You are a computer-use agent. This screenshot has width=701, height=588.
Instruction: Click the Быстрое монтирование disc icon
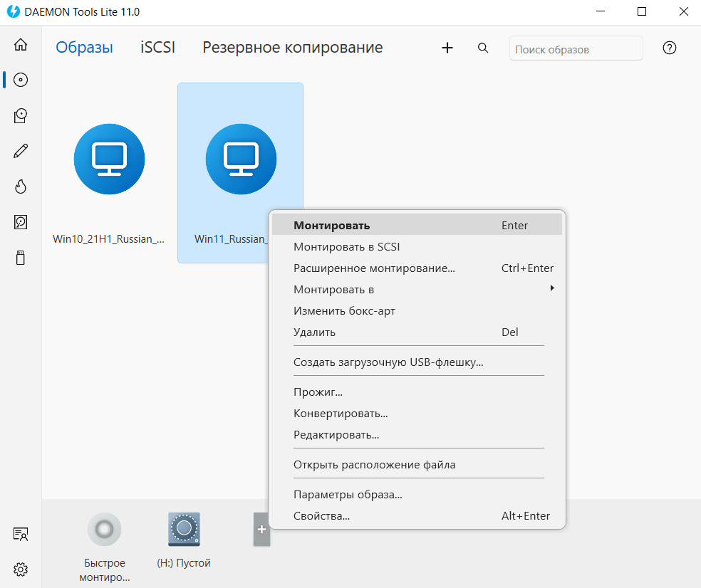104,530
